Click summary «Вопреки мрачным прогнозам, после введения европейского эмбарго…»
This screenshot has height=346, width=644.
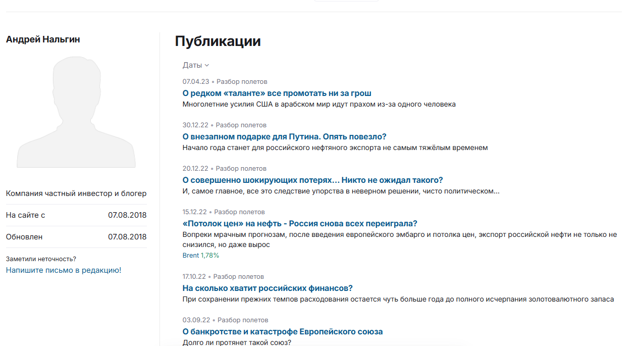[x=400, y=239]
